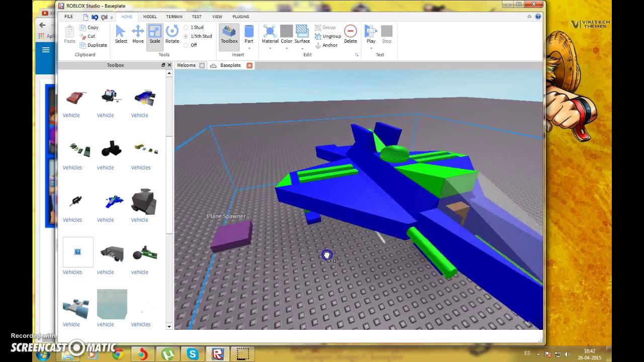Switch to the Welcome document tab
This screenshot has height=362, width=644.
click(186, 65)
